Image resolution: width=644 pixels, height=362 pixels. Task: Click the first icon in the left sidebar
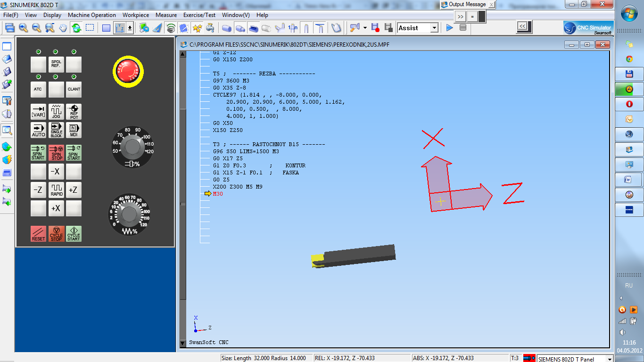(7, 46)
